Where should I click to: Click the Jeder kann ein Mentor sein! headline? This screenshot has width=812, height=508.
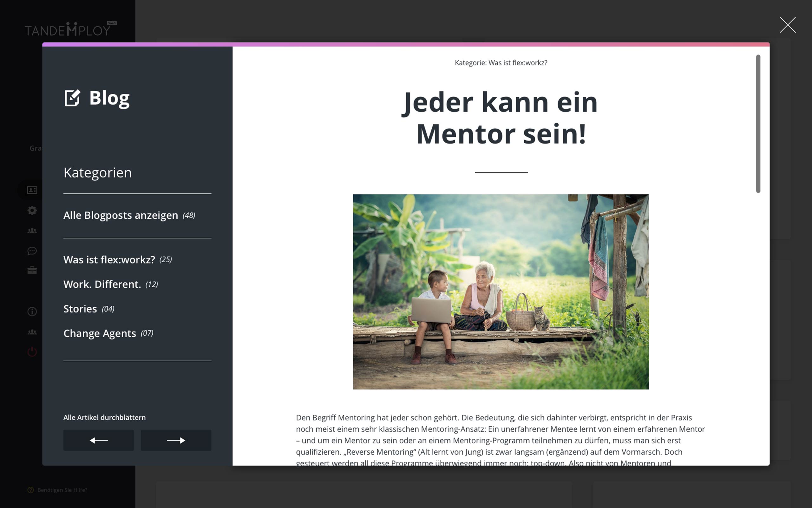point(500,117)
